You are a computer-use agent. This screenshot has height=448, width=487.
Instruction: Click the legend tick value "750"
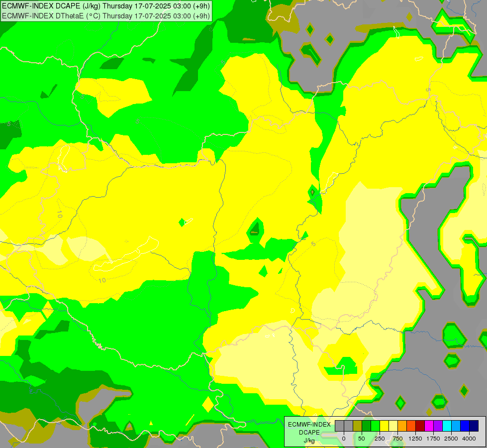click(x=397, y=439)
